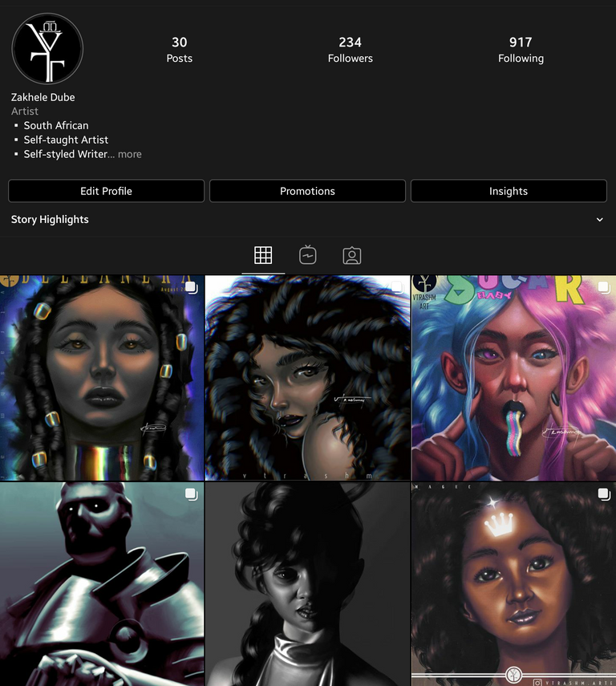Click the Edit Profile button
The width and height of the screenshot is (616, 686).
[107, 191]
